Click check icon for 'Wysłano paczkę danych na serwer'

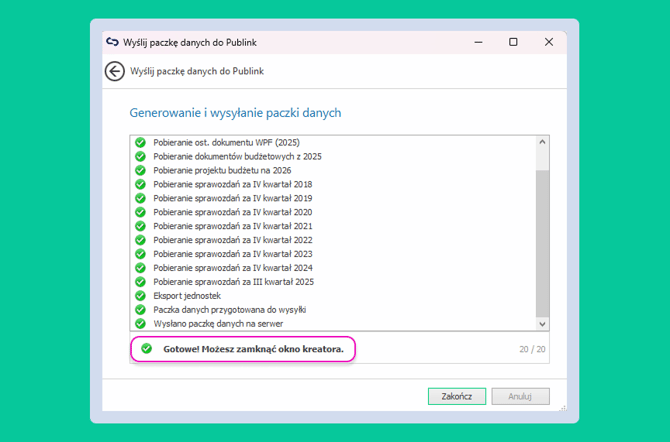click(x=141, y=324)
